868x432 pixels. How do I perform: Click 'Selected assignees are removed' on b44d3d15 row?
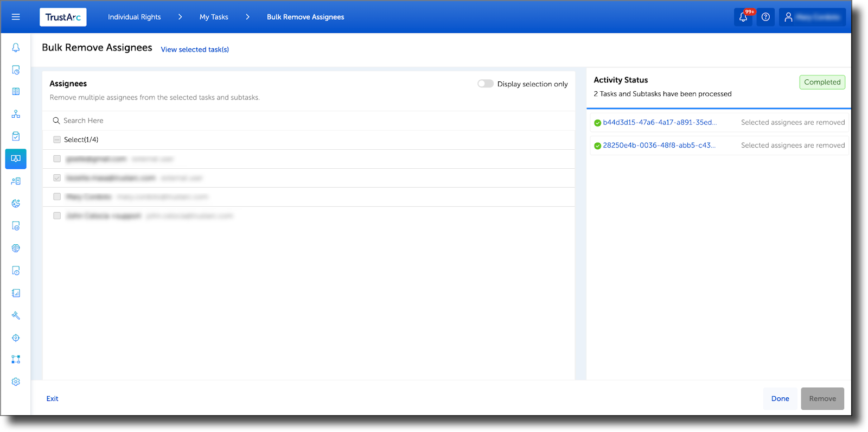tap(793, 122)
